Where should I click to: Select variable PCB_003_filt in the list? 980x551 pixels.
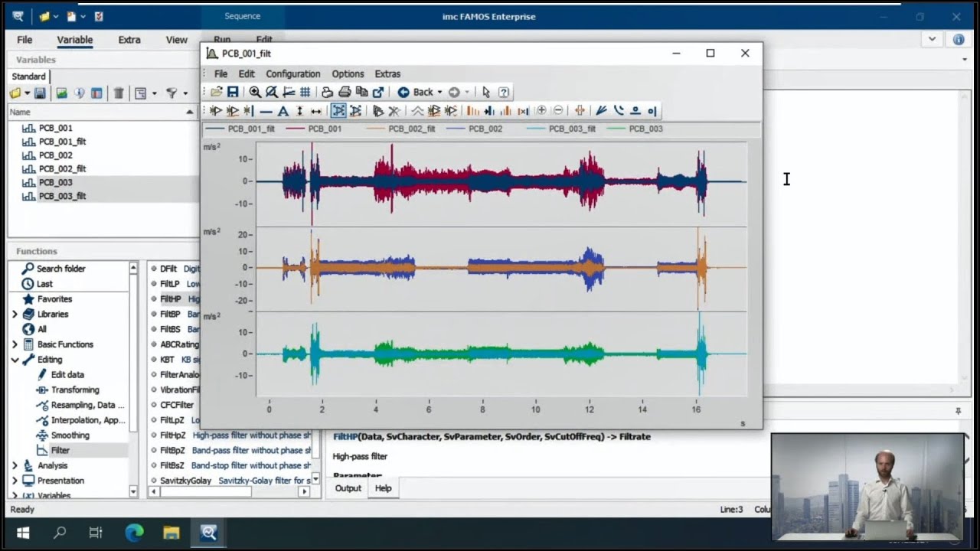point(62,196)
